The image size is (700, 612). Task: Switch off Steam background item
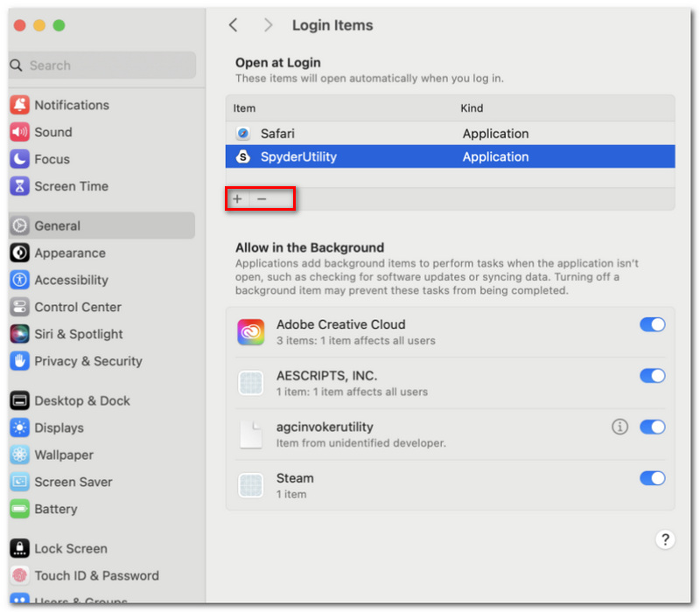652,478
